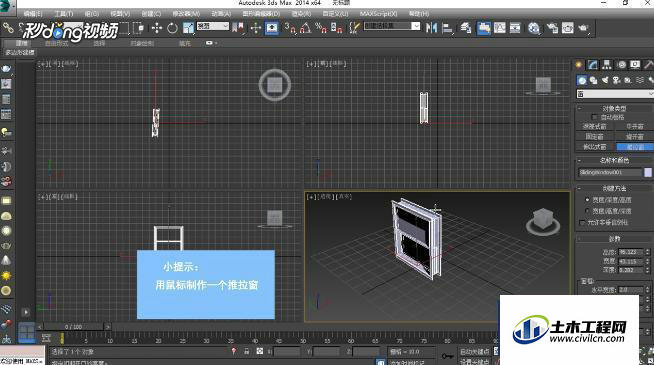Open the 窗 object subcategory dropdown
The height and width of the screenshot is (365, 654).
(615, 94)
